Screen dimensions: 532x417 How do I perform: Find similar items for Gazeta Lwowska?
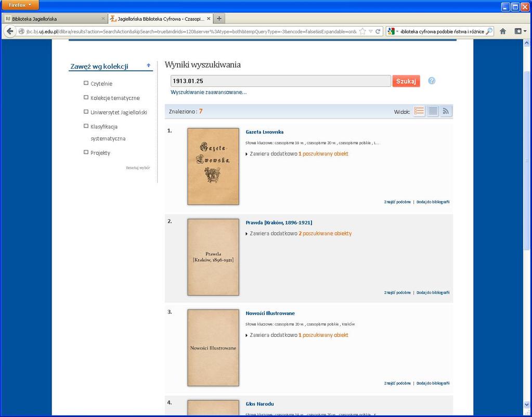397,202
